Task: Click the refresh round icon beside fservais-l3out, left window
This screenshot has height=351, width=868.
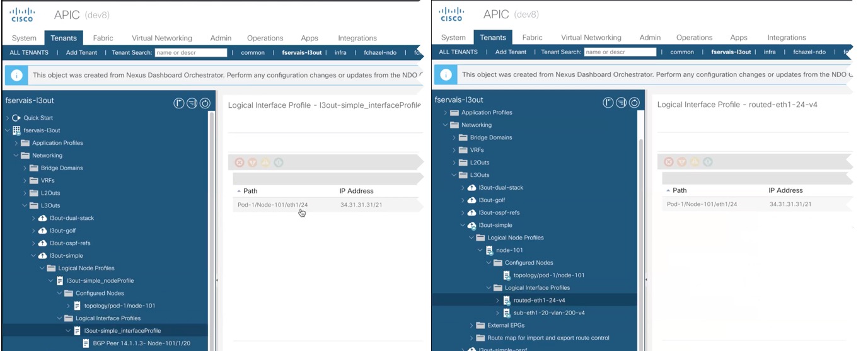Action: [205, 103]
